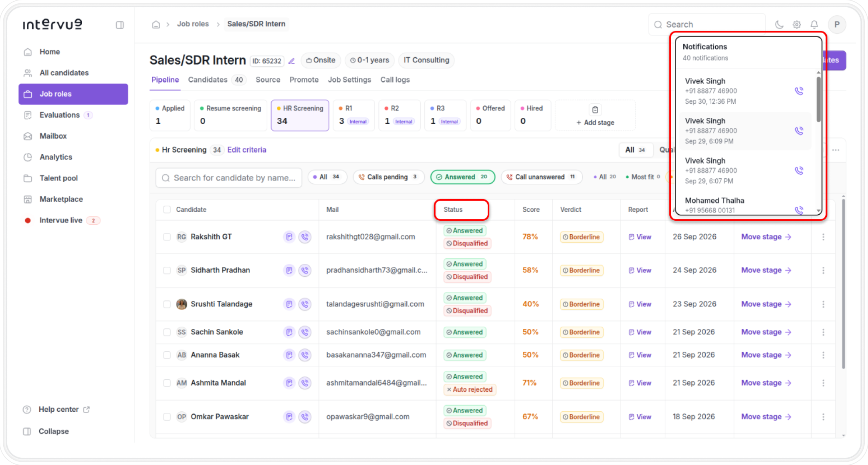Call icon on Sep 30 Vivek Singh notification
868x465 pixels.
(799, 91)
